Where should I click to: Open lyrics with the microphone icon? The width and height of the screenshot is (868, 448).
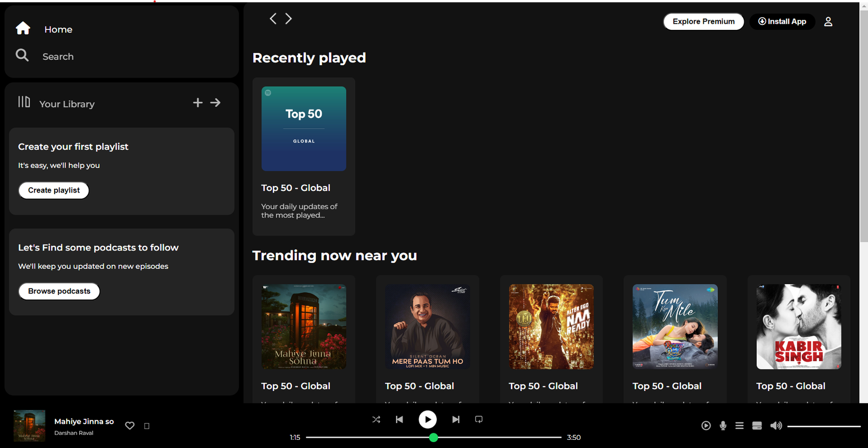click(x=723, y=426)
